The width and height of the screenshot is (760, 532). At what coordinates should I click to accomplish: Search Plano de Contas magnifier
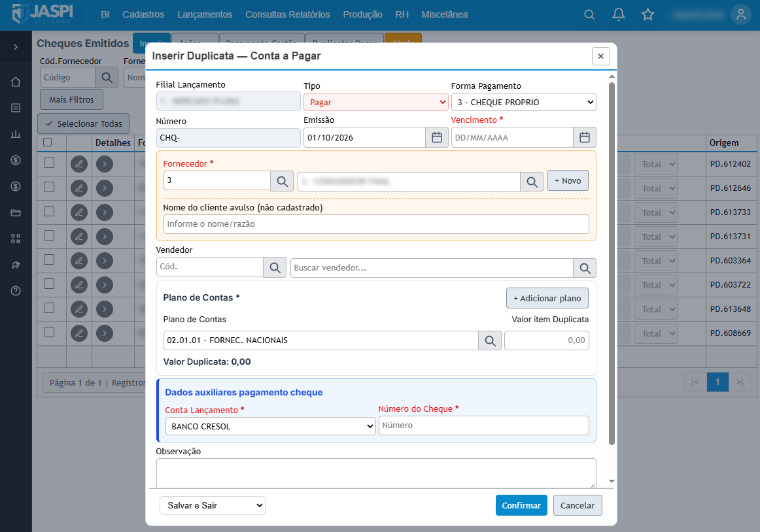pos(490,341)
